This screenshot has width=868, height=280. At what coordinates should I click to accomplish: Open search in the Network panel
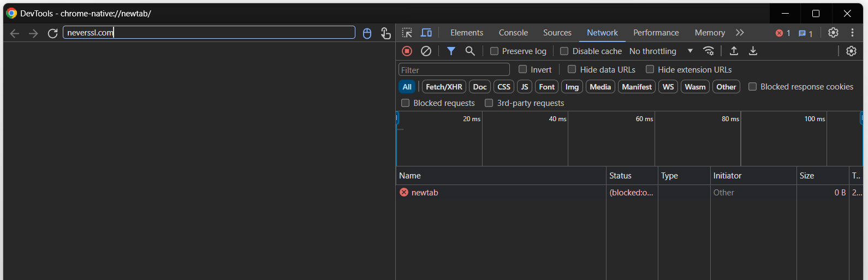[470, 51]
